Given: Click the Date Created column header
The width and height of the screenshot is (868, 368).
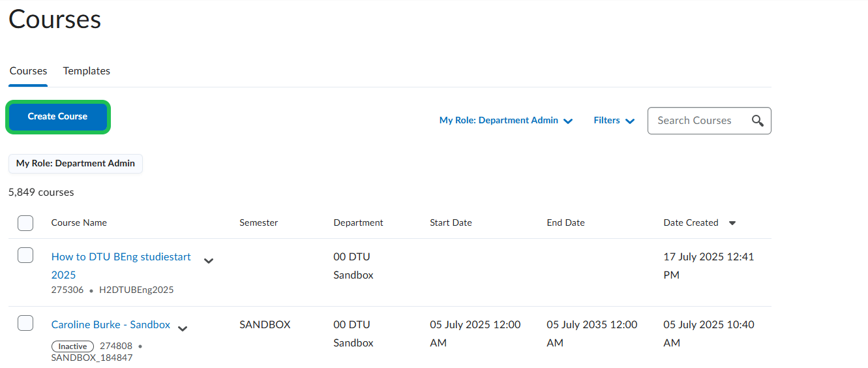Looking at the screenshot, I should click(x=691, y=223).
